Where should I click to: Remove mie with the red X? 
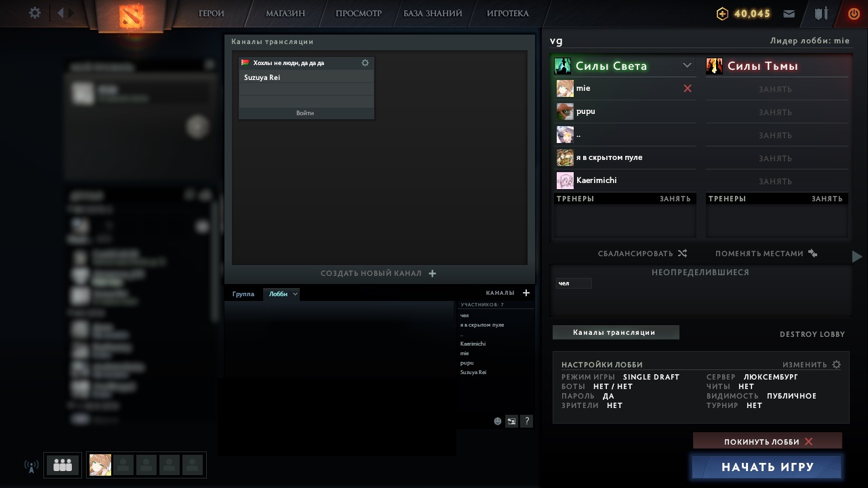(x=688, y=88)
